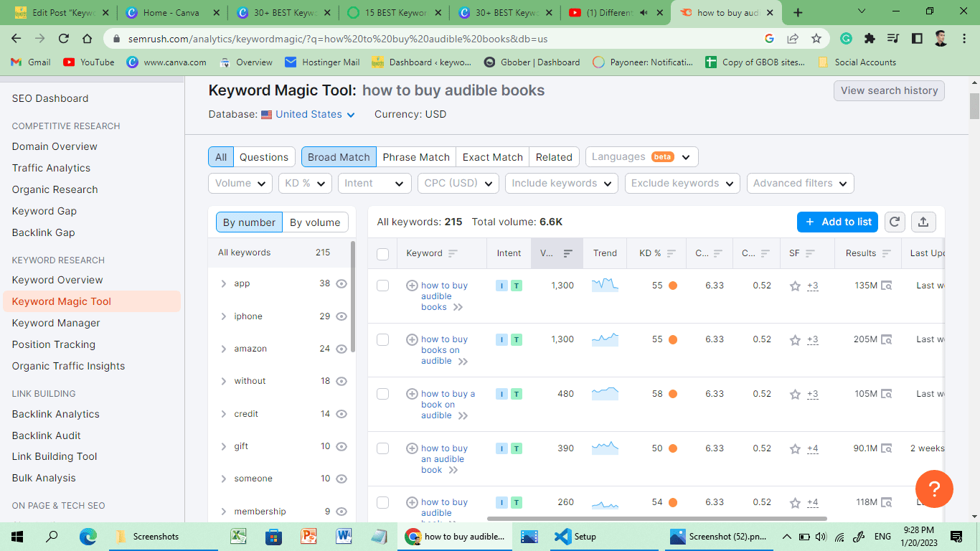
Task: Add keyword 'how to buy audible books' via plus icon
Action: click(412, 286)
